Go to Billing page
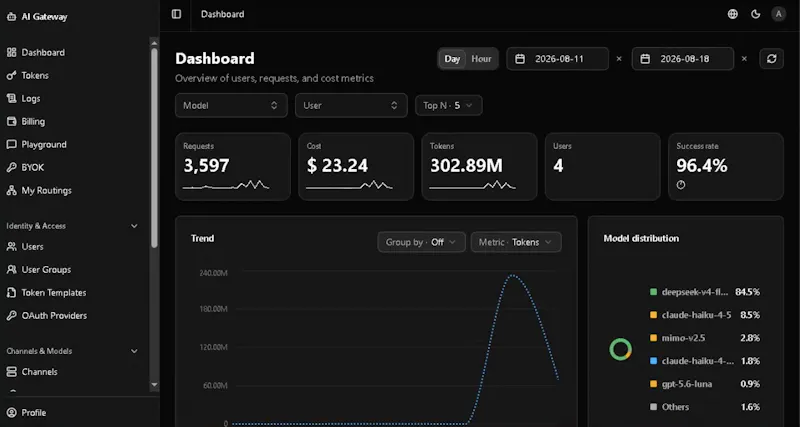Screen dimensions: 800x427 pos(33,121)
